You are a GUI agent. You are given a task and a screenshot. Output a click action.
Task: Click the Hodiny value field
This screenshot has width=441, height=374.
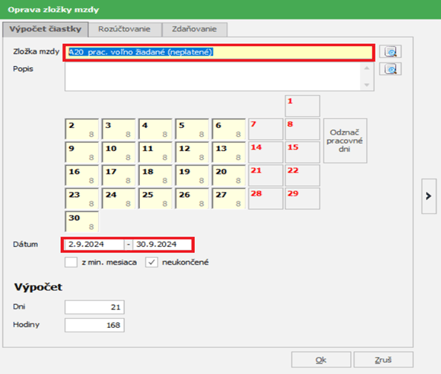[95, 325]
